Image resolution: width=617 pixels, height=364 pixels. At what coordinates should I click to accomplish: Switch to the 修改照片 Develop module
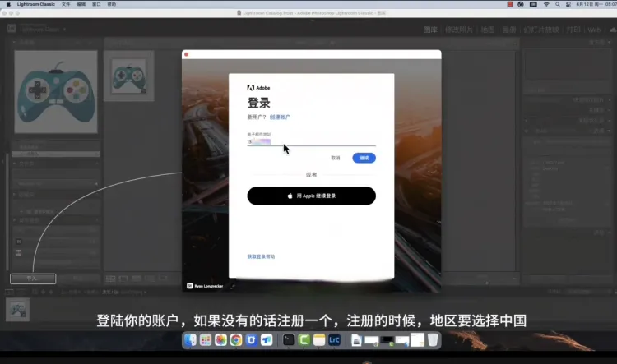click(x=459, y=30)
